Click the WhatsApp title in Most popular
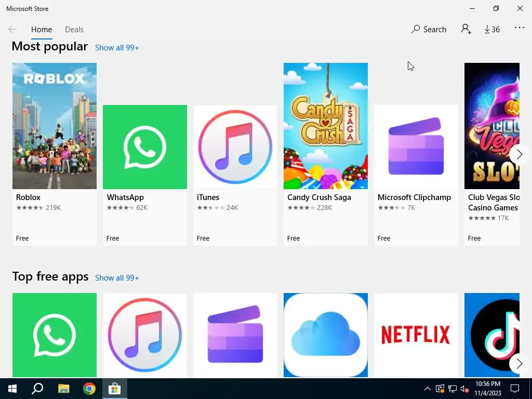Image resolution: width=532 pixels, height=399 pixels. coord(125,197)
